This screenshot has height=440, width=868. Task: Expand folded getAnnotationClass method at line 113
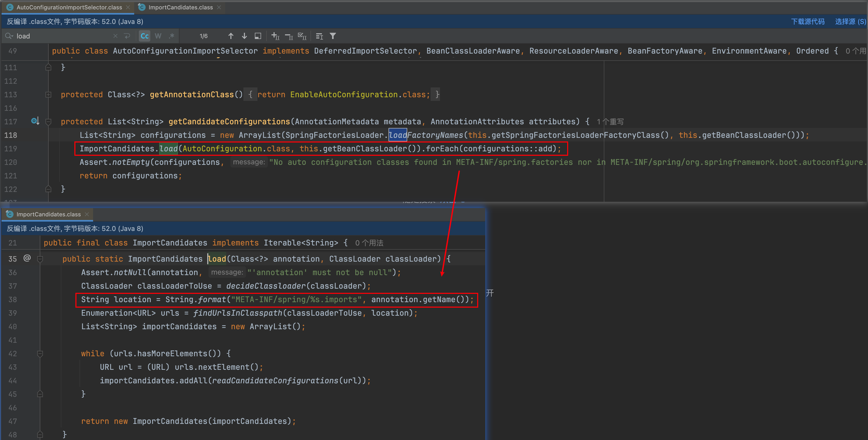tap(48, 95)
